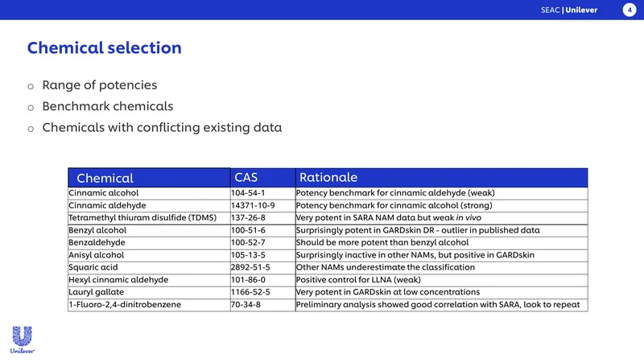Click the slide number 4 badge

tap(630, 10)
